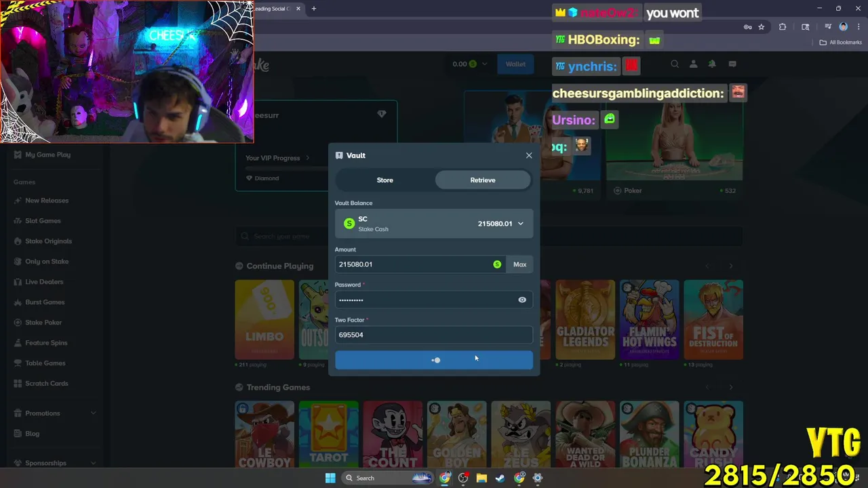This screenshot has height=488, width=868.
Task: Open Wanted Dead or a Wild thumbnail
Action: click(x=585, y=434)
